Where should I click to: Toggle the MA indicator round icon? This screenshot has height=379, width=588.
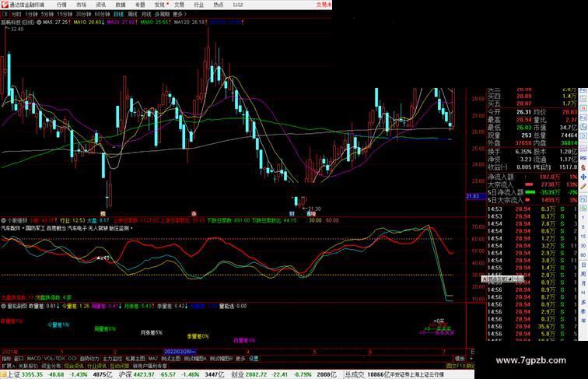coord(39,23)
